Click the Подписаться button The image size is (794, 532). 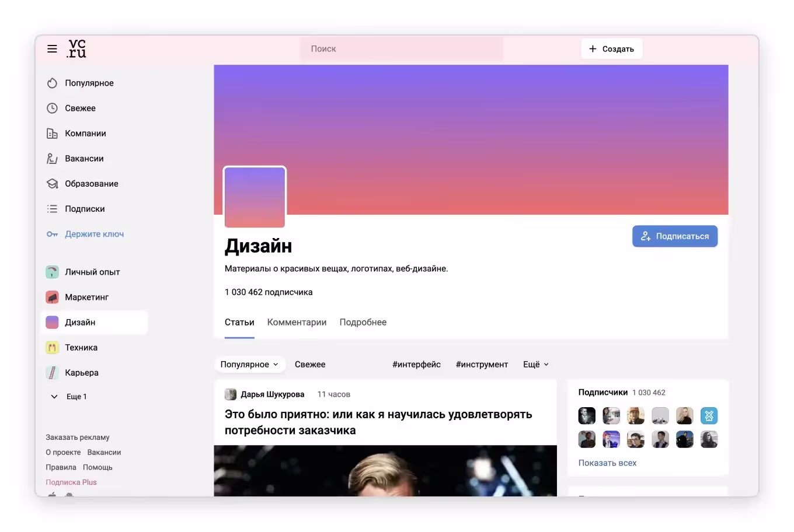675,236
